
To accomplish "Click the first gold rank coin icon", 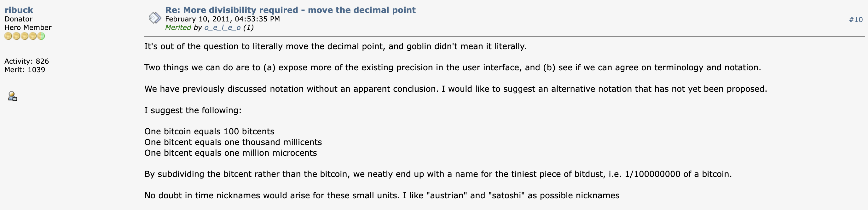I will (x=8, y=36).
